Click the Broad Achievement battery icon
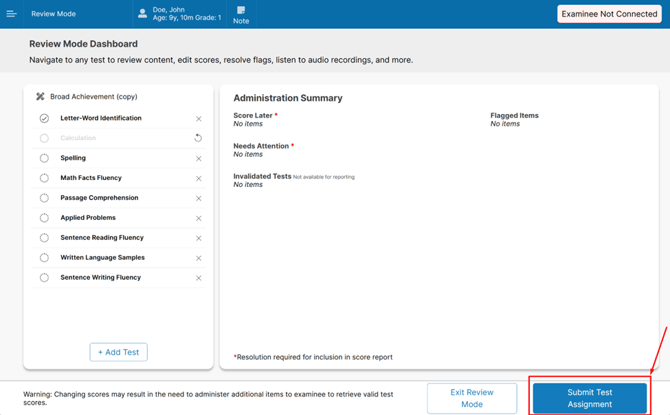The image size is (670, 415). coord(40,97)
